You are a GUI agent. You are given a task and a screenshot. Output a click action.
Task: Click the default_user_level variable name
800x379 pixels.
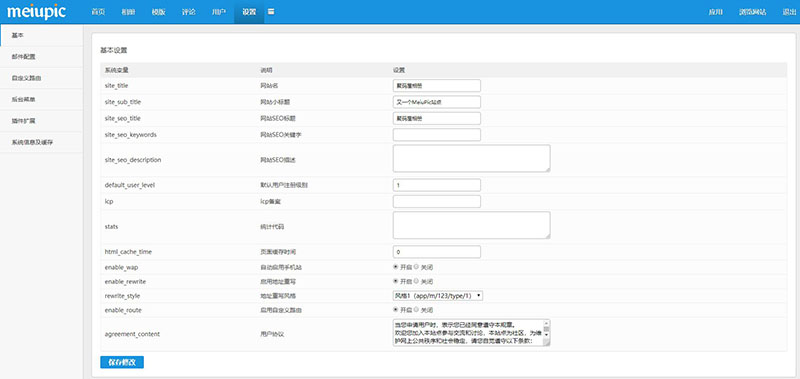point(130,185)
